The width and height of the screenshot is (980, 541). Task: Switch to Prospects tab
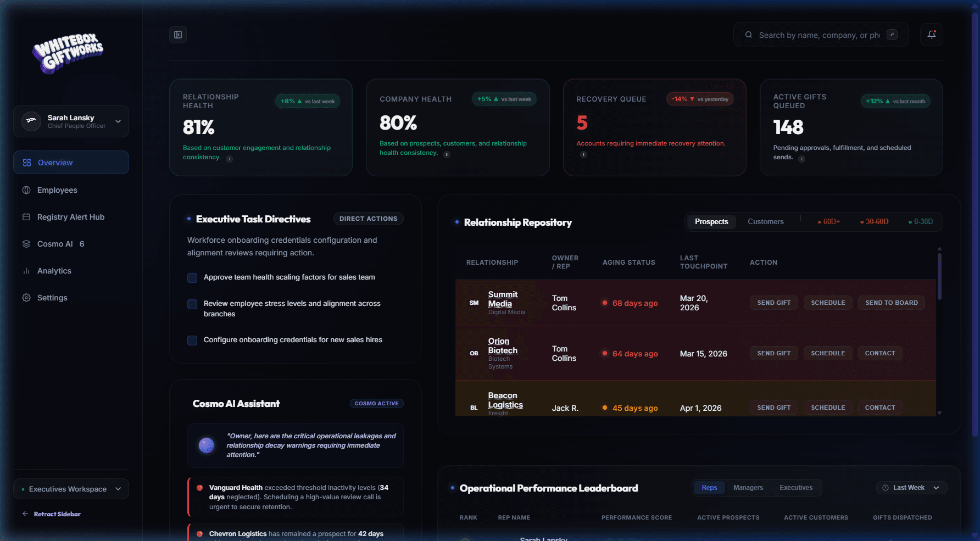pyautogui.click(x=711, y=221)
